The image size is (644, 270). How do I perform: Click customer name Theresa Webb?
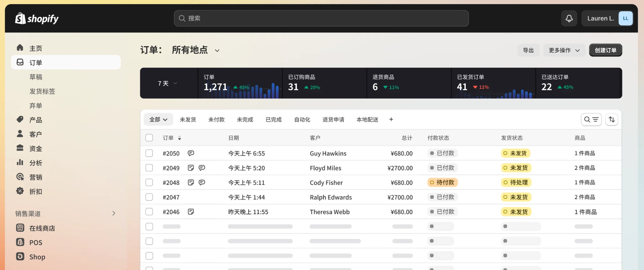(x=330, y=212)
